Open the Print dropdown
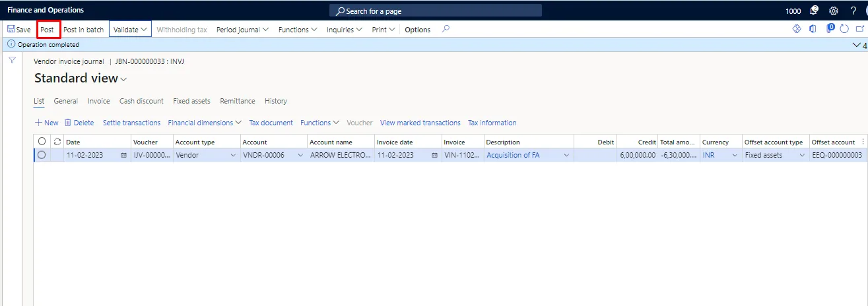 (383, 30)
